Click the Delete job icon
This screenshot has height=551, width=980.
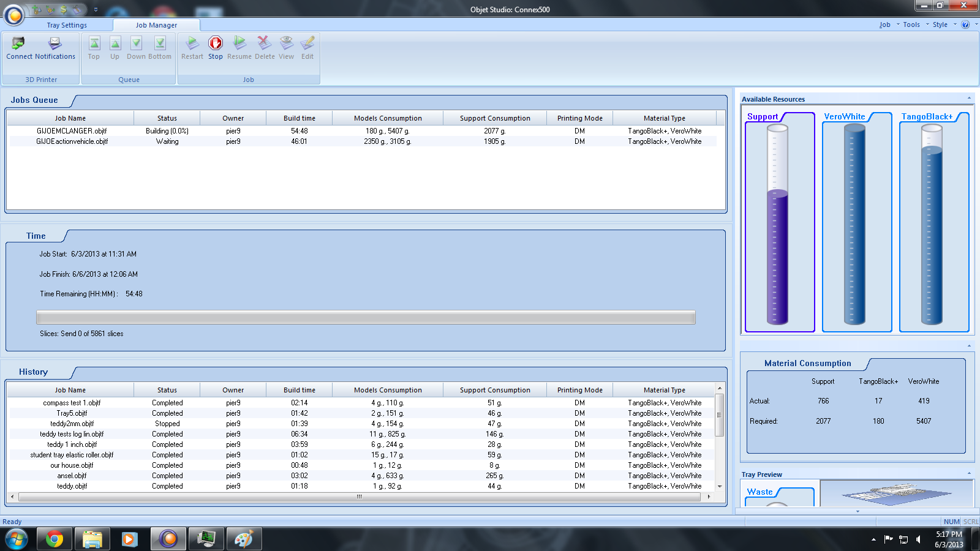(265, 48)
